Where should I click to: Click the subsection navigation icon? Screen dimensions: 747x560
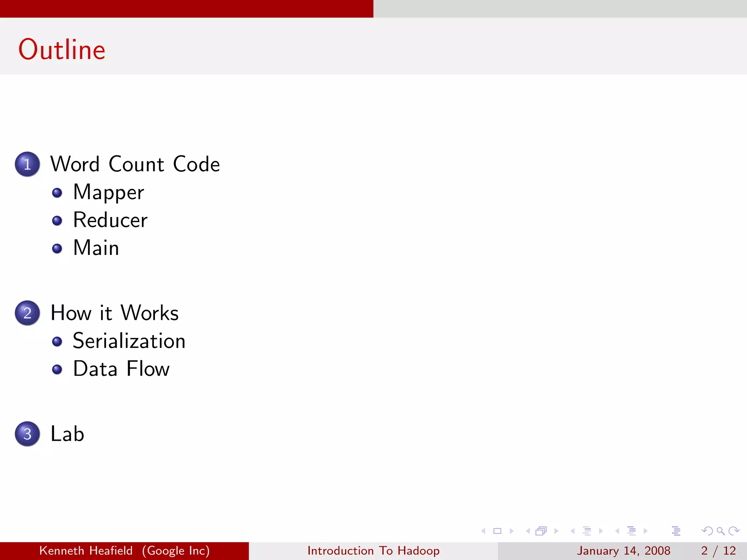pos(587,531)
